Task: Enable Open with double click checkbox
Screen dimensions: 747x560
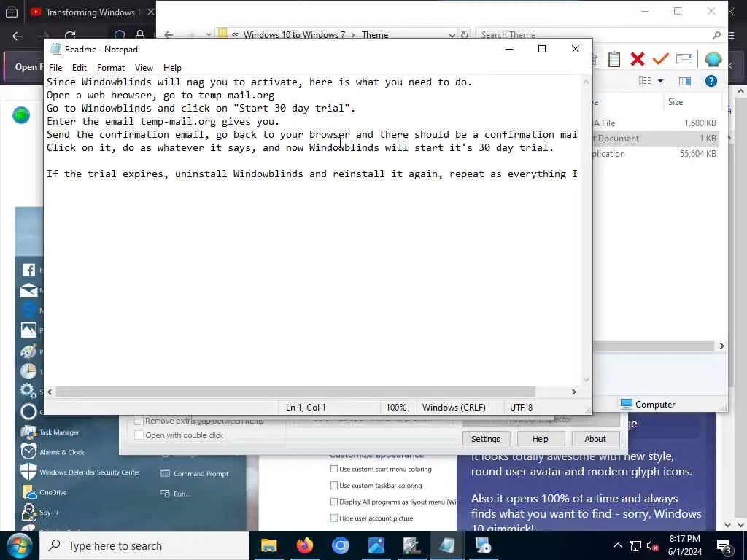Action: 139,435
